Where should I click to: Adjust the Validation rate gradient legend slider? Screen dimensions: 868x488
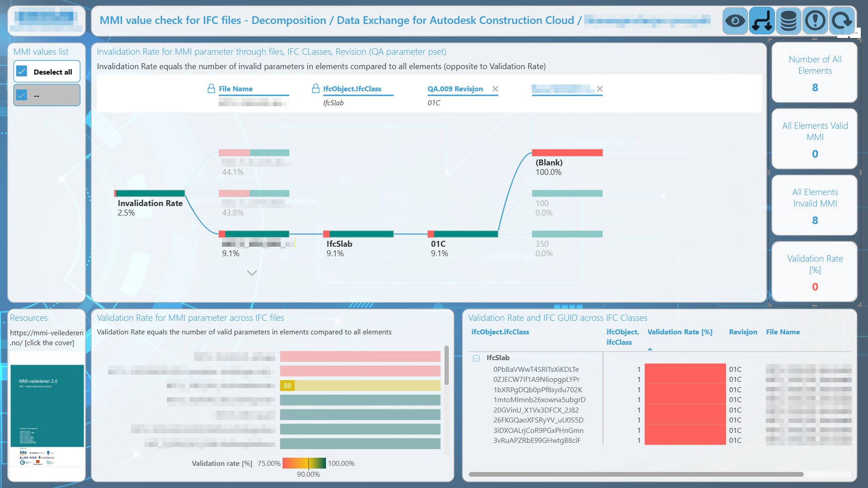tap(308, 463)
